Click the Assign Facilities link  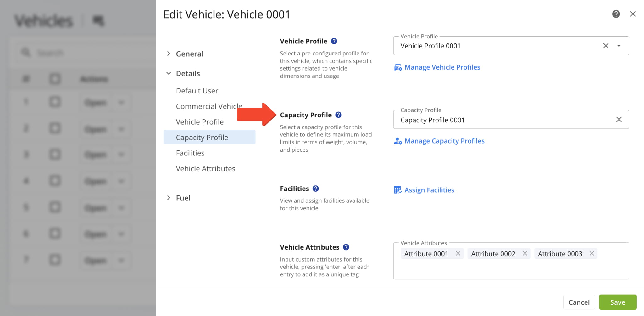point(429,190)
